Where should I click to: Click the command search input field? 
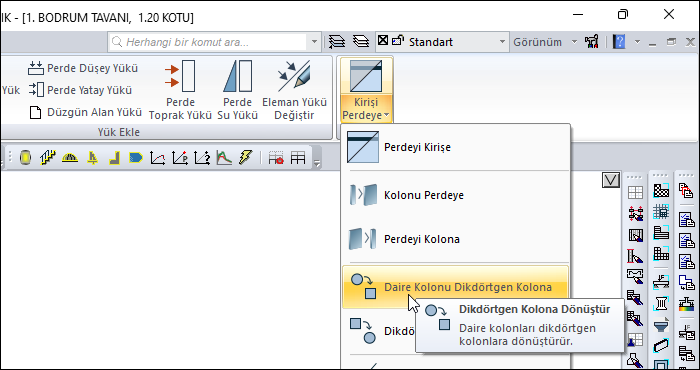pyautogui.click(x=208, y=42)
